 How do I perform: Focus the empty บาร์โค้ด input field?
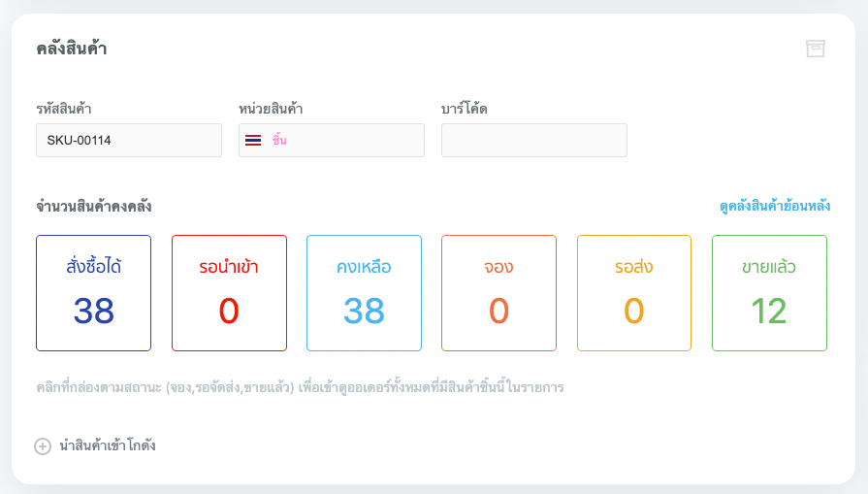534,141
